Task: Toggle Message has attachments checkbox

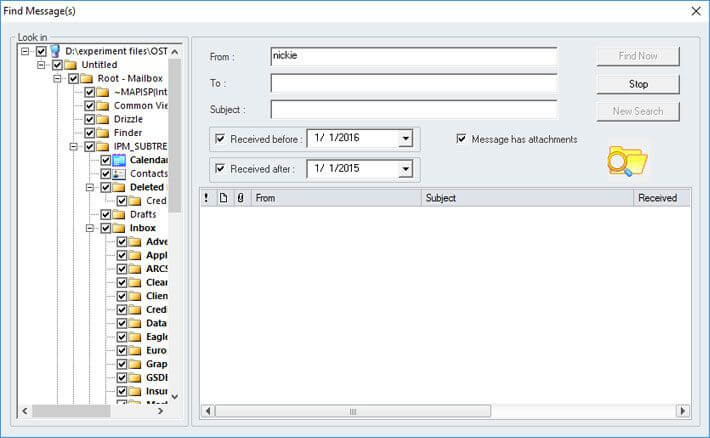Action: point(462,139)
